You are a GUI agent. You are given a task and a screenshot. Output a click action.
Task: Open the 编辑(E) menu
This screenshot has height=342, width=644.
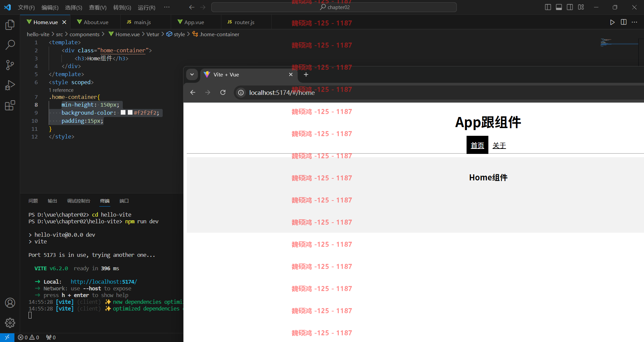pyautogui.click(x=50, y=7)
